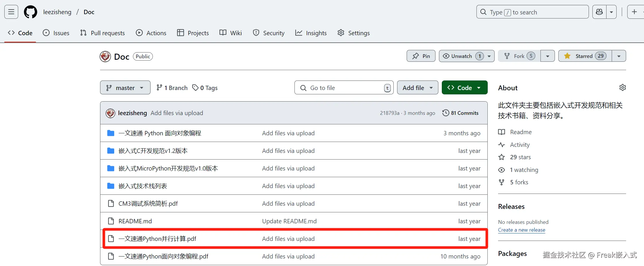This screenshot has height=266, width=644.
Task: Open the Projects tab
Action: coord(193,33)
